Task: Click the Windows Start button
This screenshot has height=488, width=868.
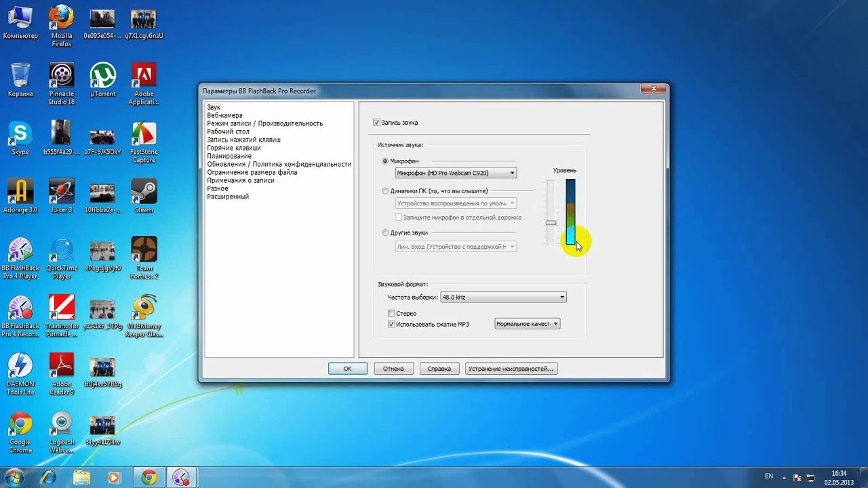Action: point(14,476)
